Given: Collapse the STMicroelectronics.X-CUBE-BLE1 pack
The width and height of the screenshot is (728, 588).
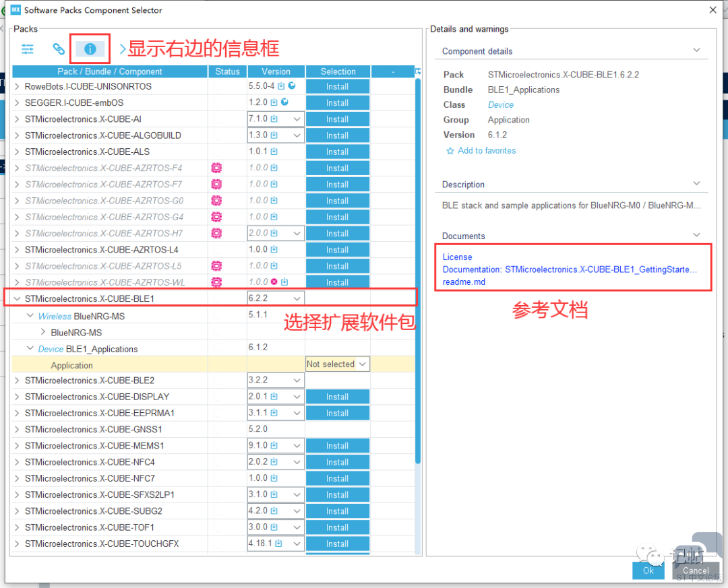Looking at the screenshot, I should (x=17, y=298).
